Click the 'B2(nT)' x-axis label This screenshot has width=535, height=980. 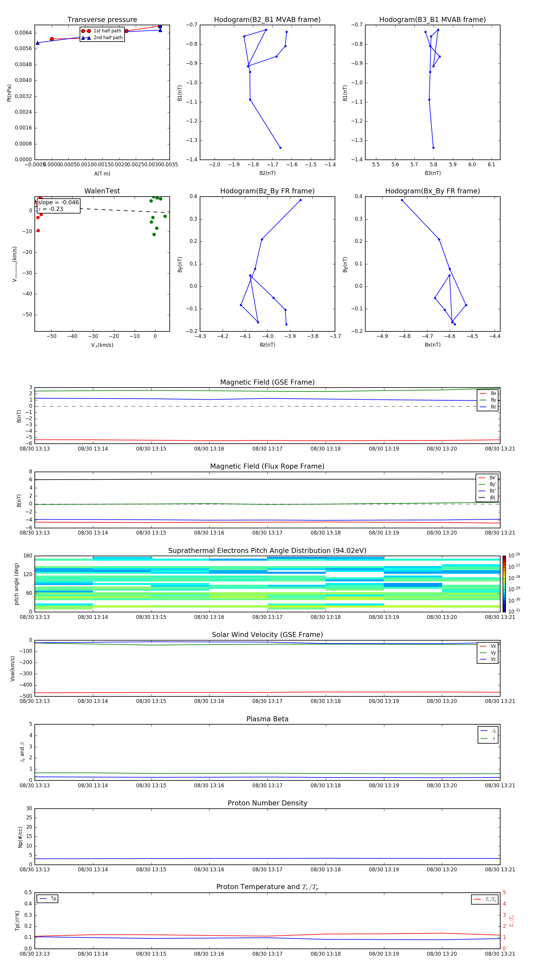pyautogui.click(x=267, y=173)
